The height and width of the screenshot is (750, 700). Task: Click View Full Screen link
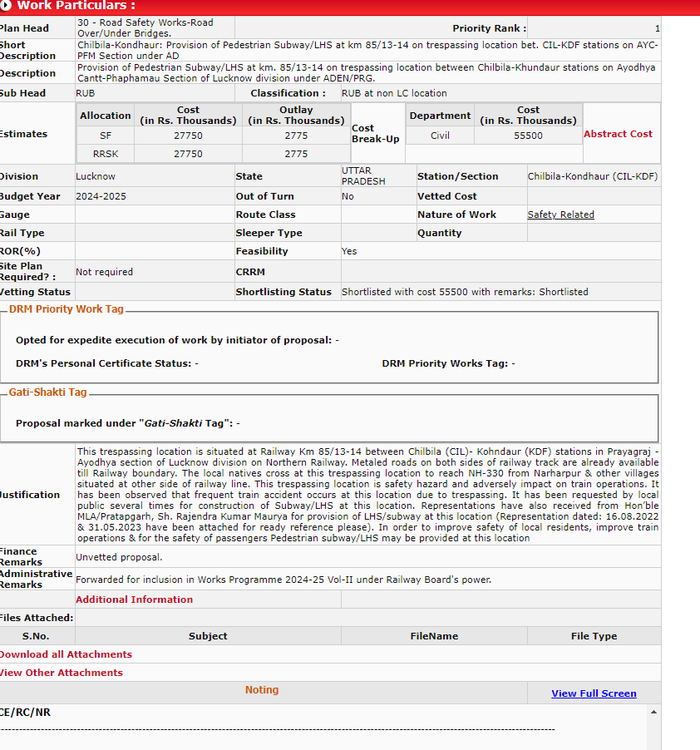pyautogui.click(x=594, y=693)
